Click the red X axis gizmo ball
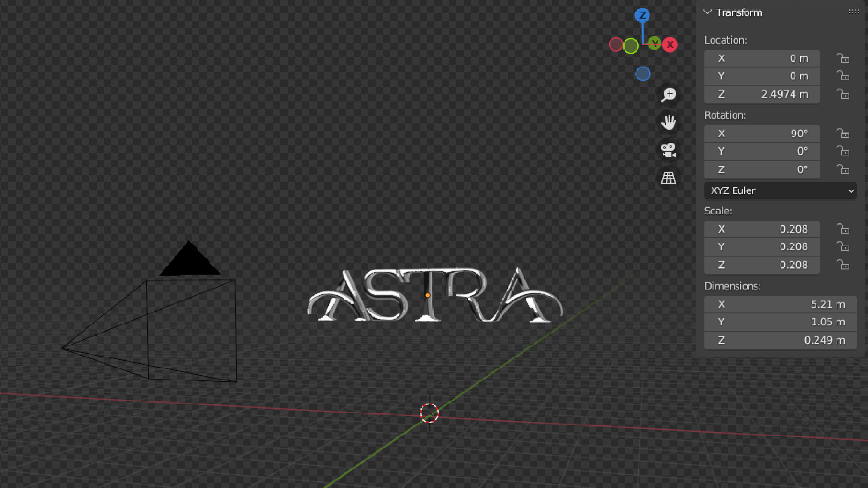Viewport: 868px width, 488px height. (x=670, y=45)
